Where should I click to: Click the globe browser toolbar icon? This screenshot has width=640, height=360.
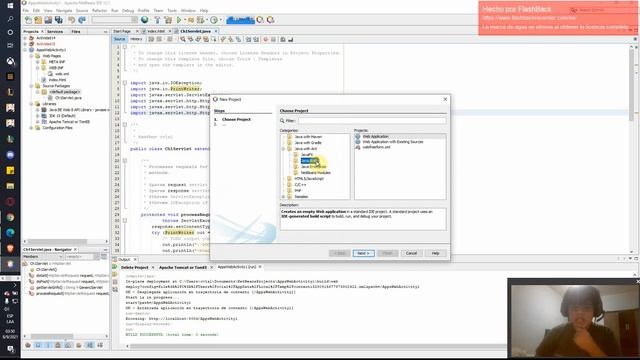144,20
